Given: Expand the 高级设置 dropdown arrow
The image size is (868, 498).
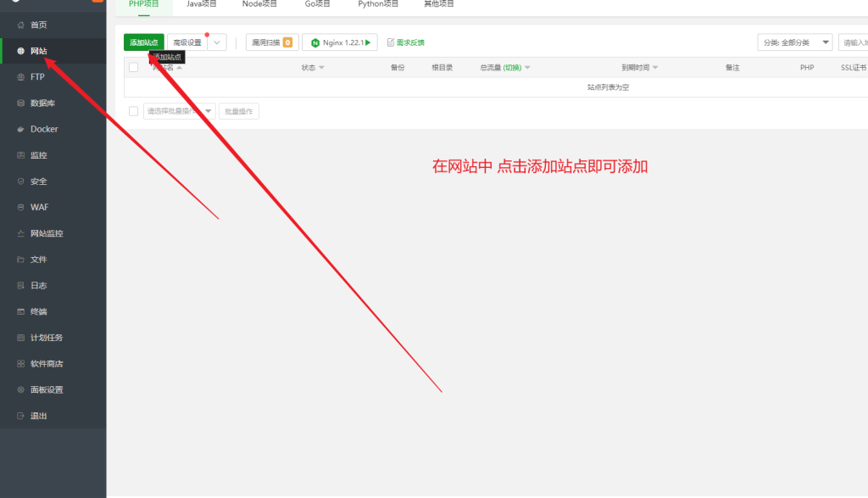Looking at the screenshot, I should [217, 42].
